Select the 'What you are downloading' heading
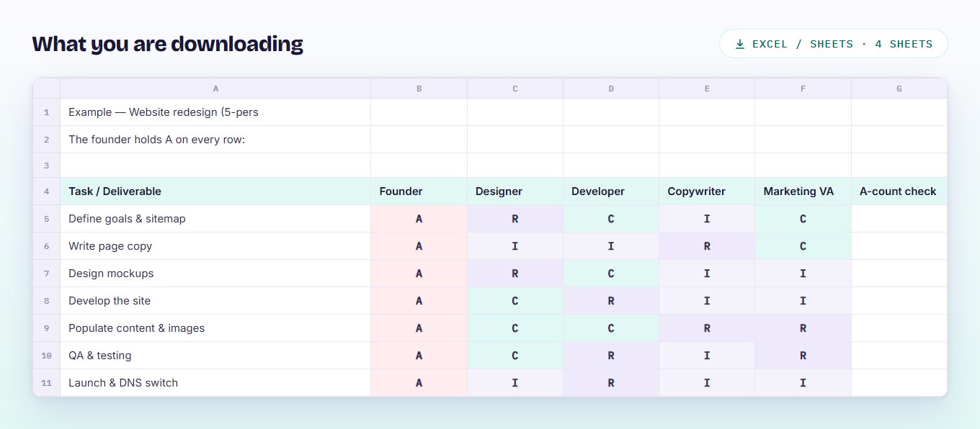This screenshot has height=429, width=980. [168, 44]
